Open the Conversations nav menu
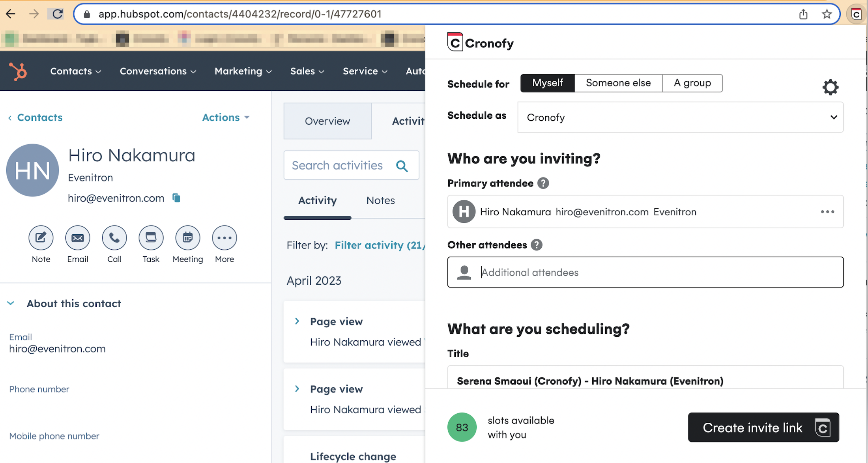868x463 pixels. (x=158, y=71)
